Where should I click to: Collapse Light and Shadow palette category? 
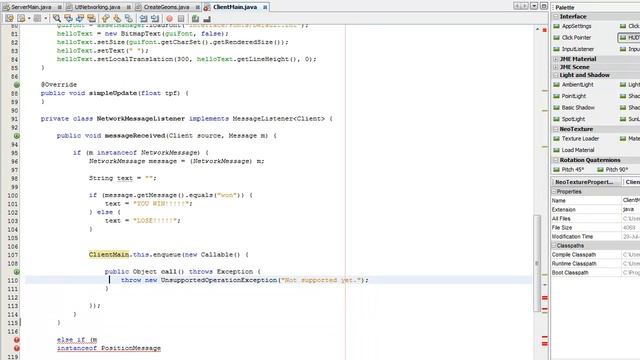(556, 75)
